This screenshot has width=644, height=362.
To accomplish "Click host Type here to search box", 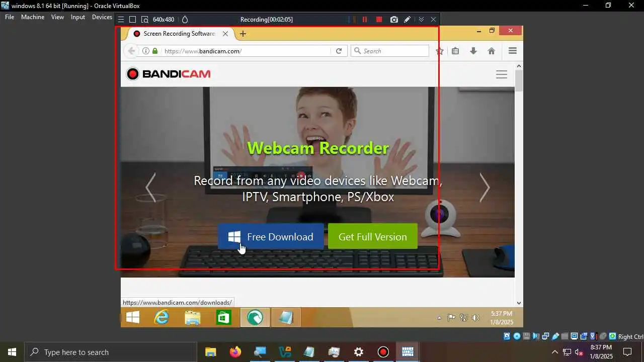I will click(x=111, y=352).
